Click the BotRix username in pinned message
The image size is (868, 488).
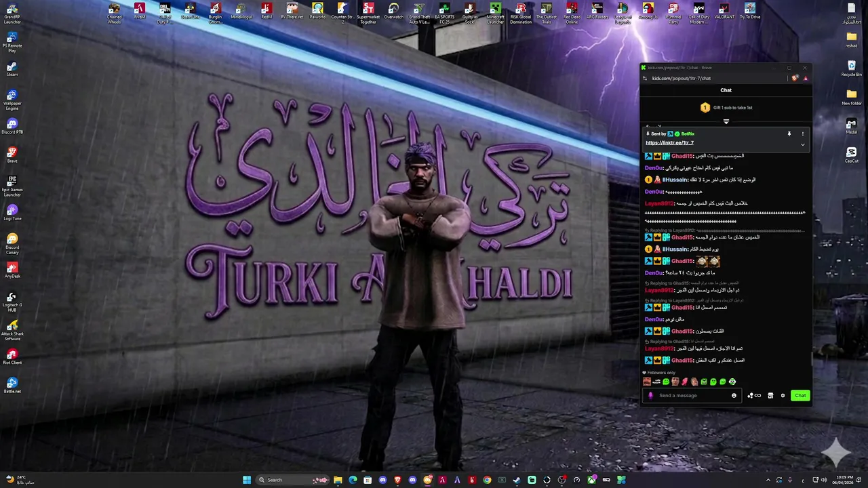688,134
